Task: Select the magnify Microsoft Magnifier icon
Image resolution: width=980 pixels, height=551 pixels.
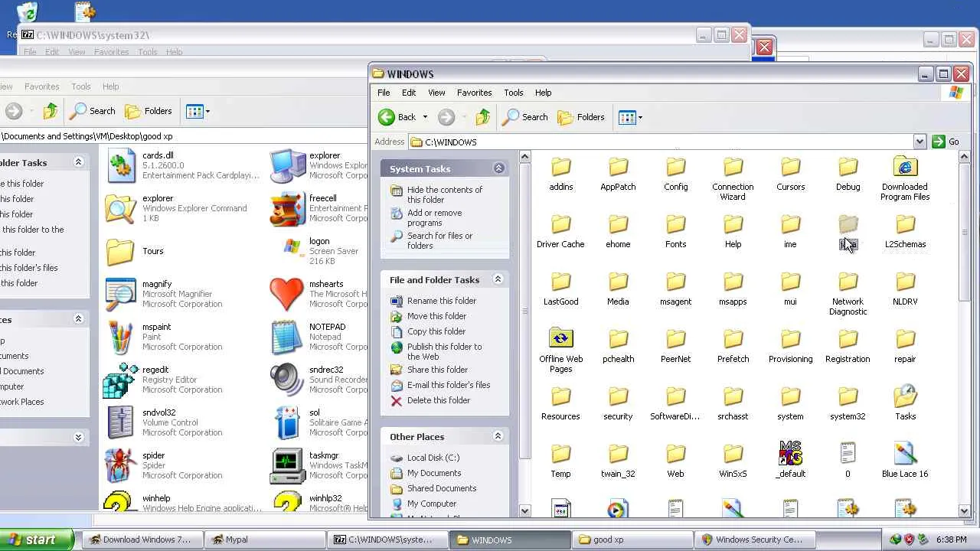Action: (x=121, y=294)
